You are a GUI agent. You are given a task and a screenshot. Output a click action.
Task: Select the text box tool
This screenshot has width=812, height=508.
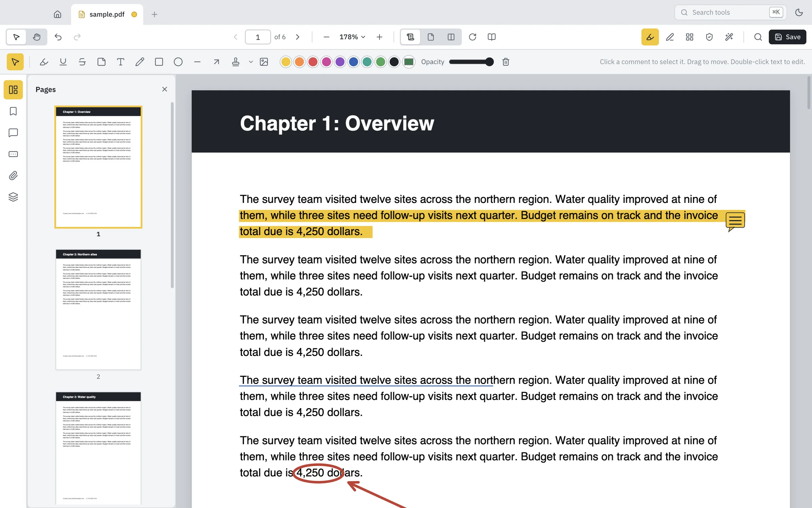120,62
